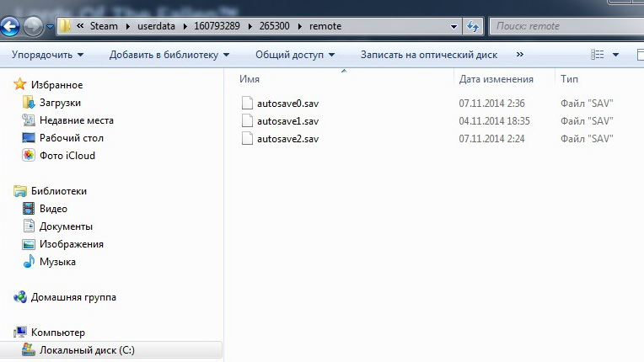Open the Добавить в библиотеку dropdown

pos(169,55)
